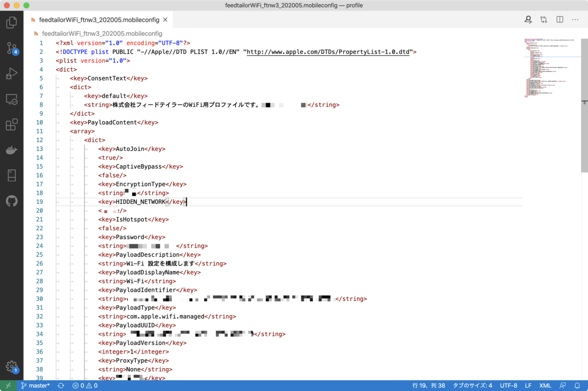Open the Remote Explorer view

pos(11,99)
